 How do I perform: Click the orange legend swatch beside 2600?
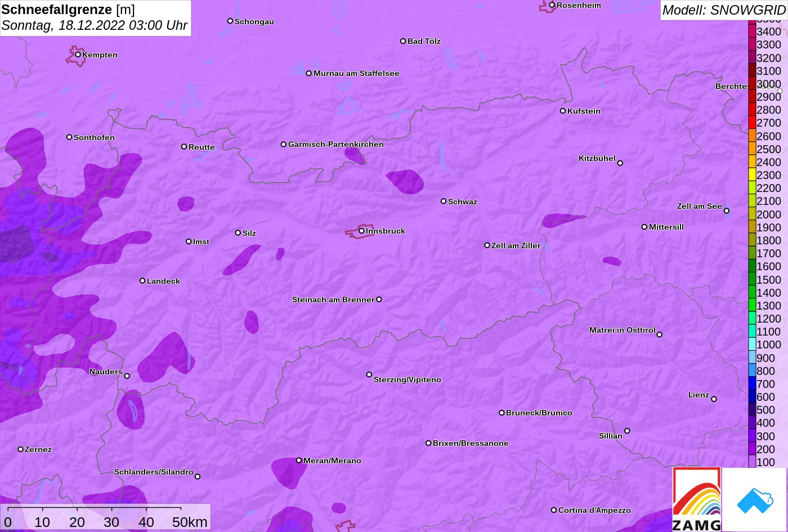point(752,136)
